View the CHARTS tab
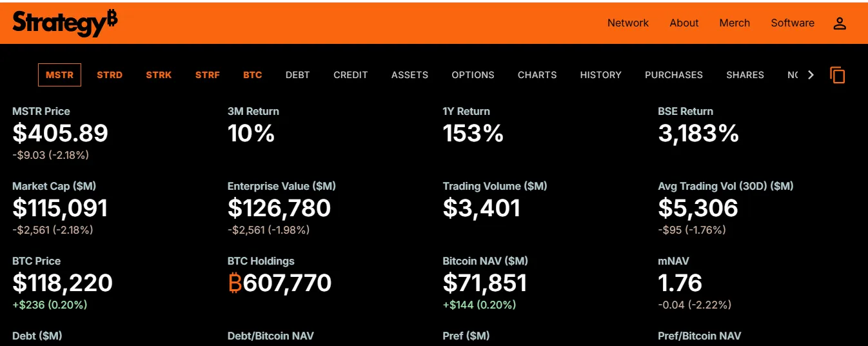The width and height of the screenshot is (868, 346). click(x=537, y=75)
